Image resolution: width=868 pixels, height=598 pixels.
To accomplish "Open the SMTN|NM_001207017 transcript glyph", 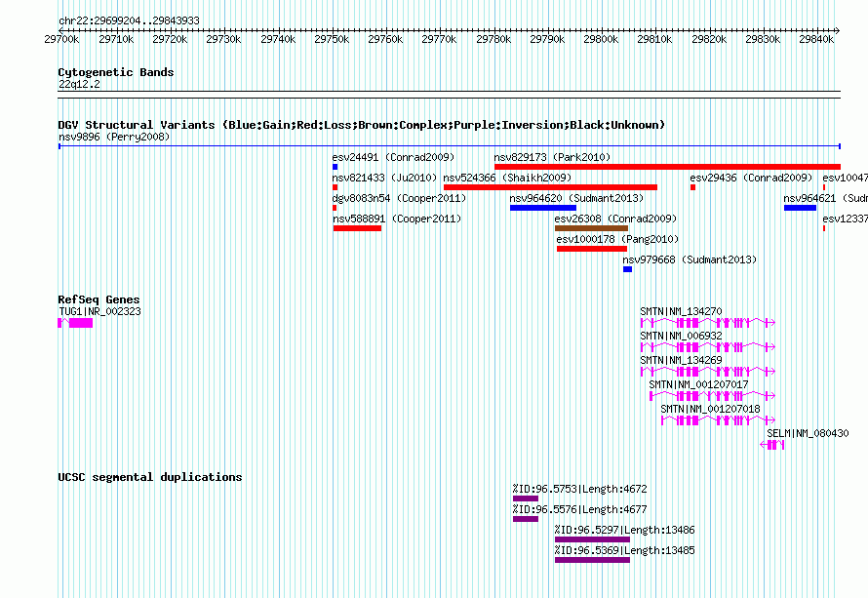I will pos(713,396).
